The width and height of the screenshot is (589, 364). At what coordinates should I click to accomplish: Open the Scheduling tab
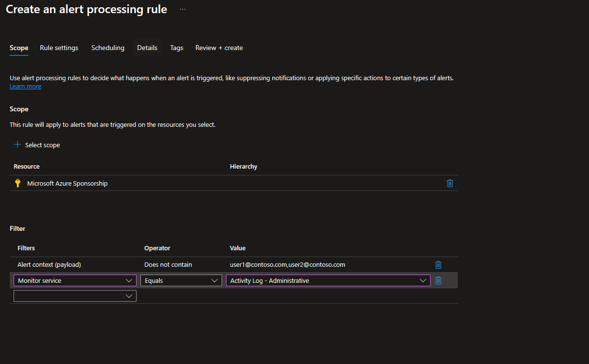107,48
